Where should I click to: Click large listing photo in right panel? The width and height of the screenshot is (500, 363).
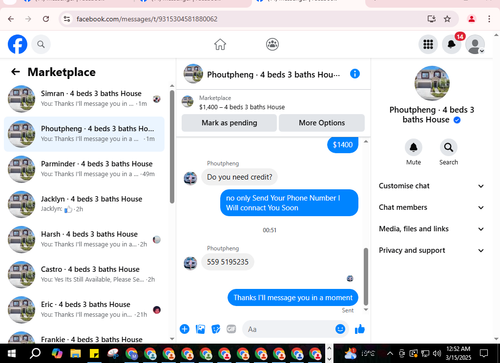point(432,83)
